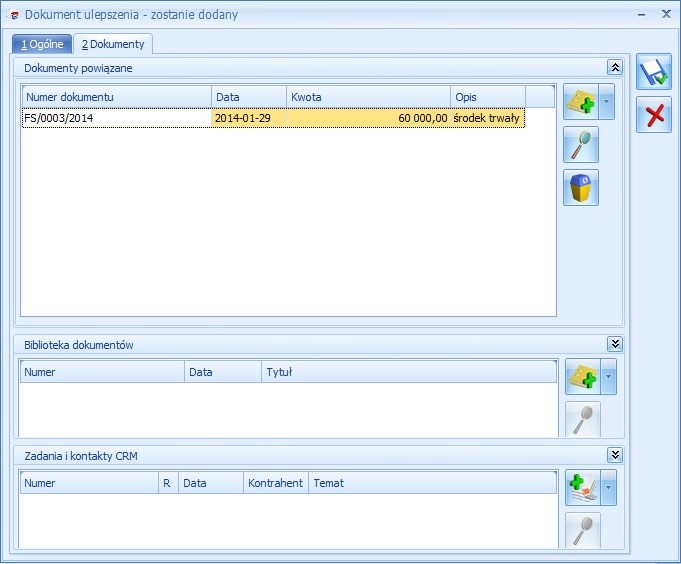
Task: Open magnifier preview in Zadania i kontakty CRM
Action: (x=582, y=529)
